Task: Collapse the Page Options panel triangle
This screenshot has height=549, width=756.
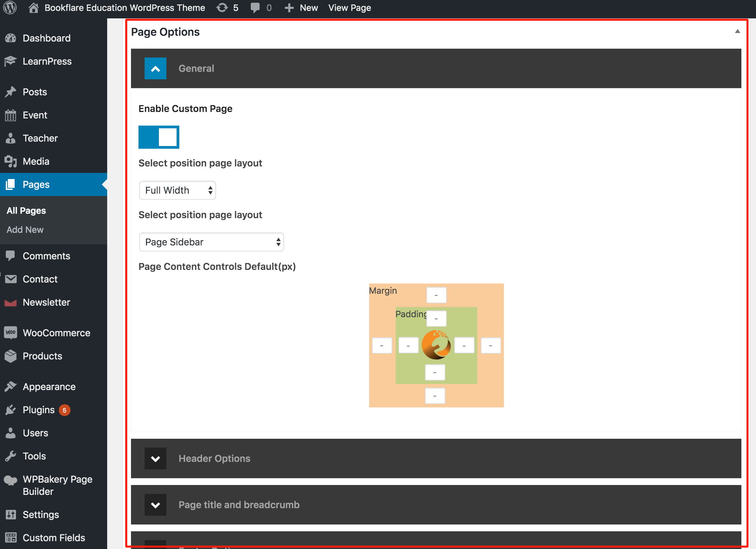Action: tap(738, 31)
